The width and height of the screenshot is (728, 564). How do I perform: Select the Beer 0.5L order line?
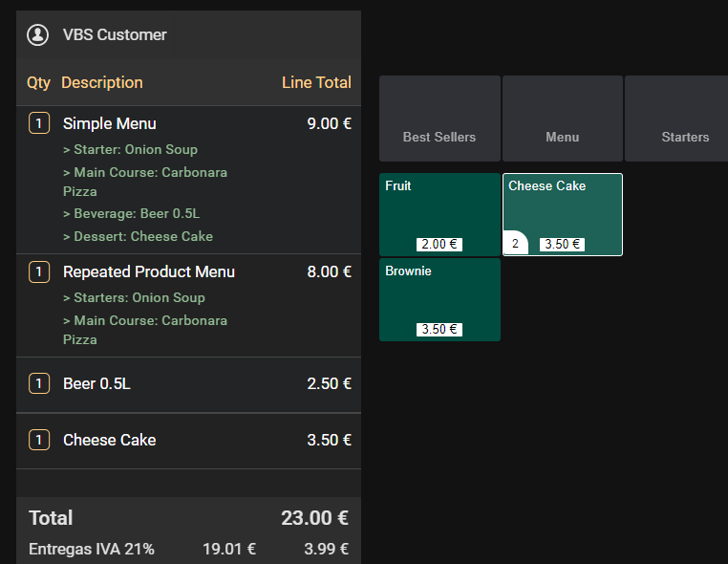[96, 384]
